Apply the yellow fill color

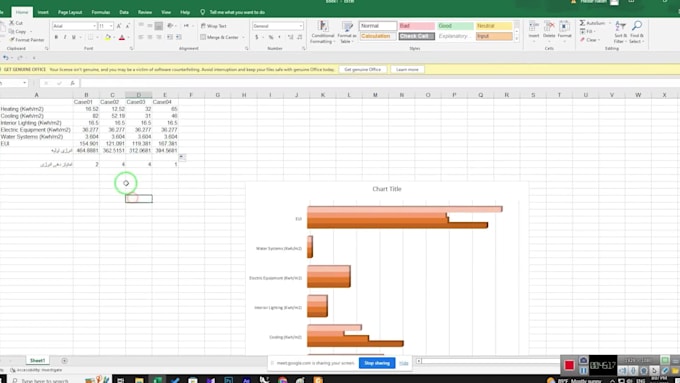(x=108, y=37)
